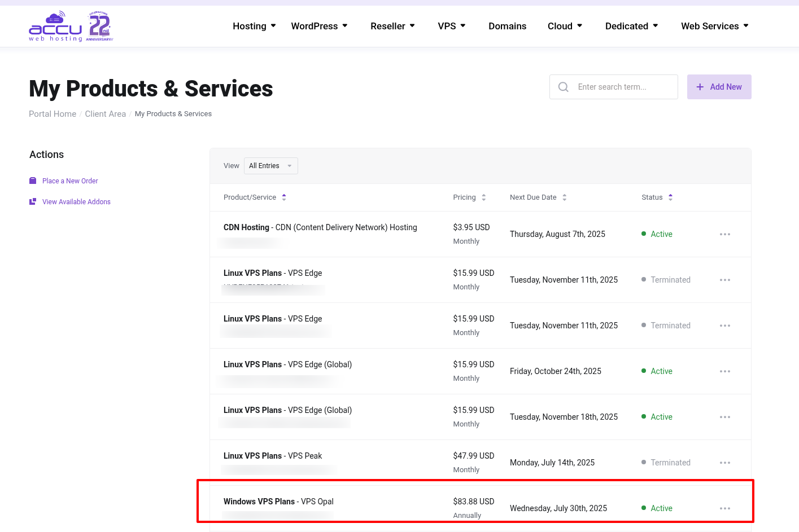Click the Add New button
Viewport: 799px width, 532px height.
pos(719,87)
